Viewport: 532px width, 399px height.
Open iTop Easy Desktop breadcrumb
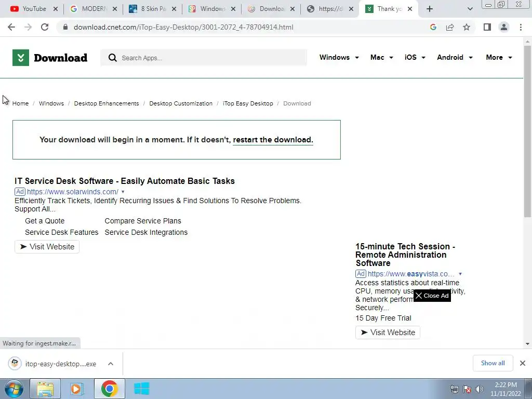[x=248, y=103]
